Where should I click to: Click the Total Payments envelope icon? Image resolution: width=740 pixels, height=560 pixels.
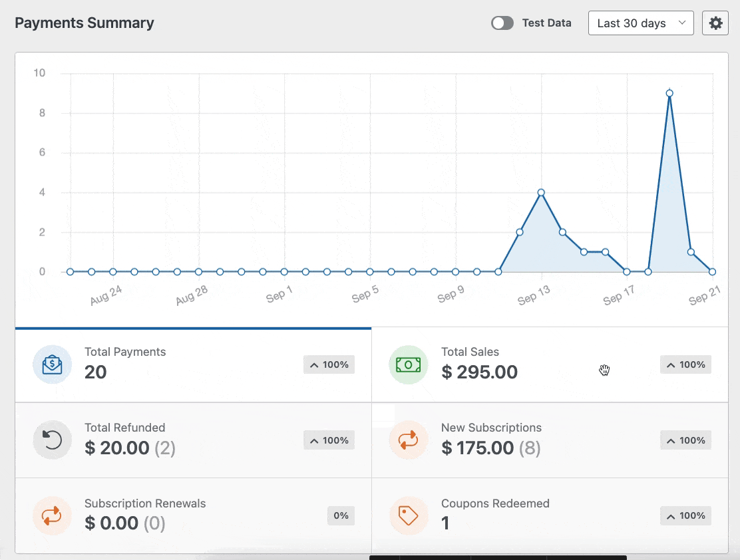(x=52, y=364)
